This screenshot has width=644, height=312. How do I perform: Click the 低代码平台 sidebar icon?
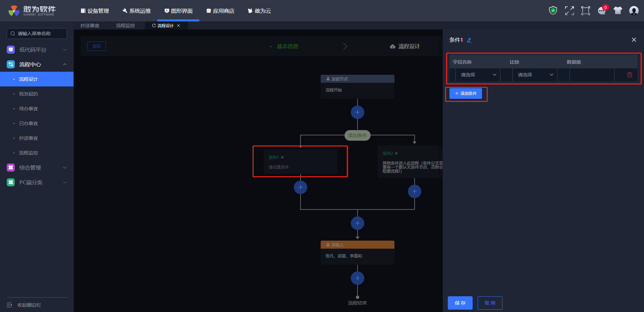click(11, 50)
